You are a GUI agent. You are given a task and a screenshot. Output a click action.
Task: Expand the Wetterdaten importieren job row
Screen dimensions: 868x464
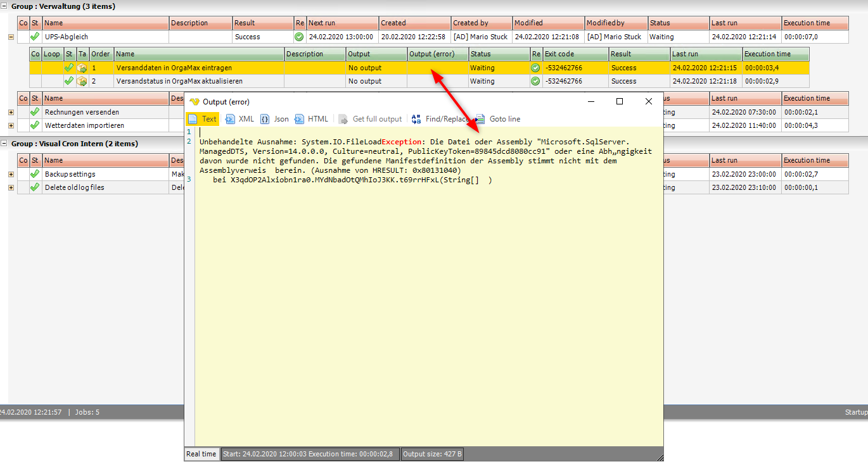pyautogui.click(x=11, y=125)
